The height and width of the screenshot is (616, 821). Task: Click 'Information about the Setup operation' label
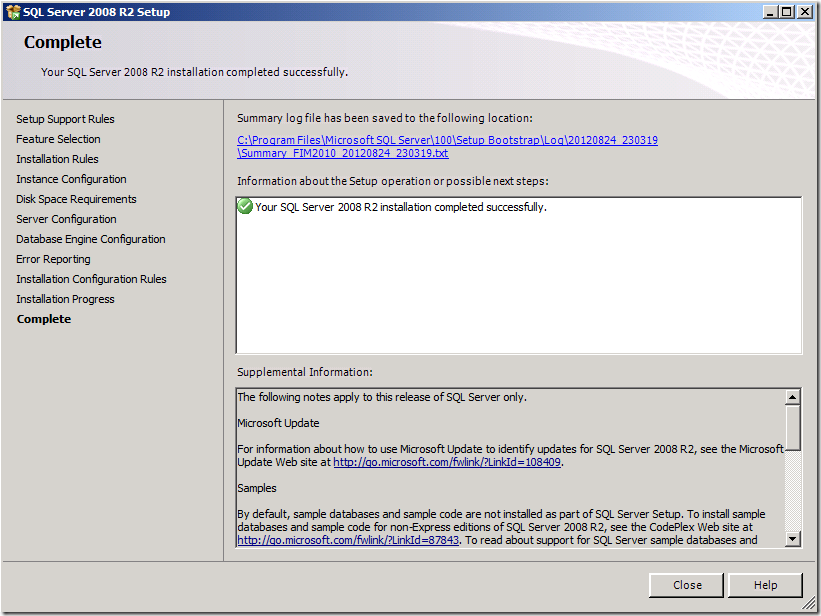tap(393, 181)
